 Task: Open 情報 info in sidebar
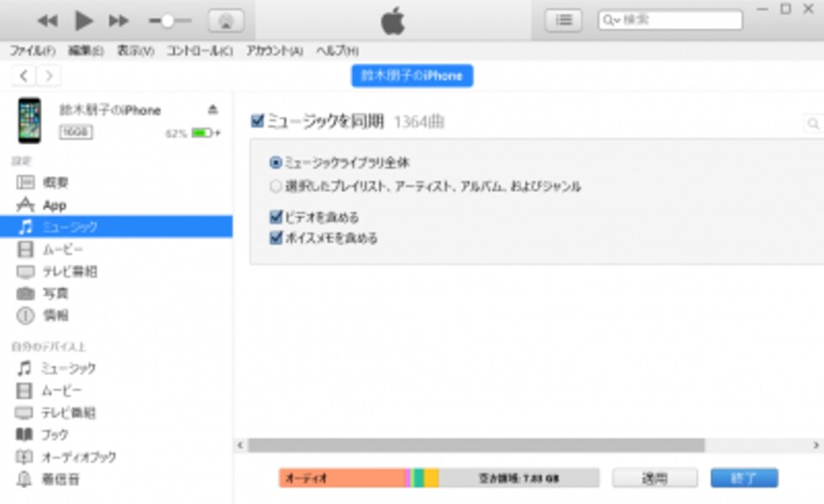point(116,315)
